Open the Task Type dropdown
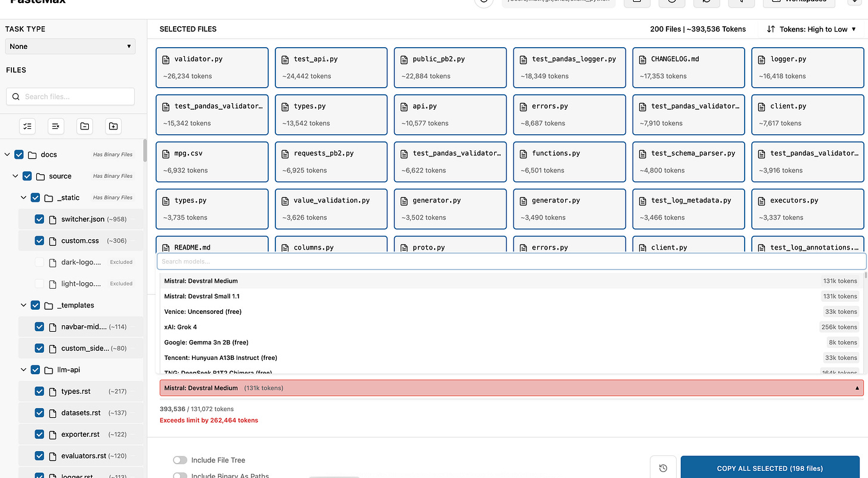The height and width of the screenshot is (478, 868). (x=70, y=46)
